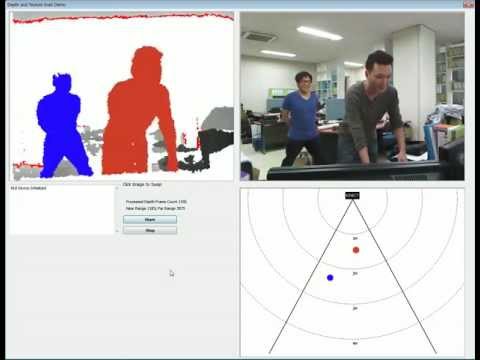Image resolution: width=480 pixels, height=360 pixels.
Task: Click the 'Click Image To Swap' label
Action: (142, 184)
